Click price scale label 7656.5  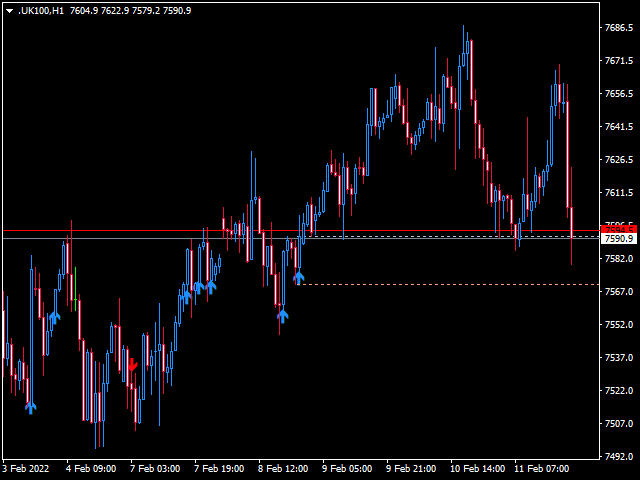click(x=619, y=94)
